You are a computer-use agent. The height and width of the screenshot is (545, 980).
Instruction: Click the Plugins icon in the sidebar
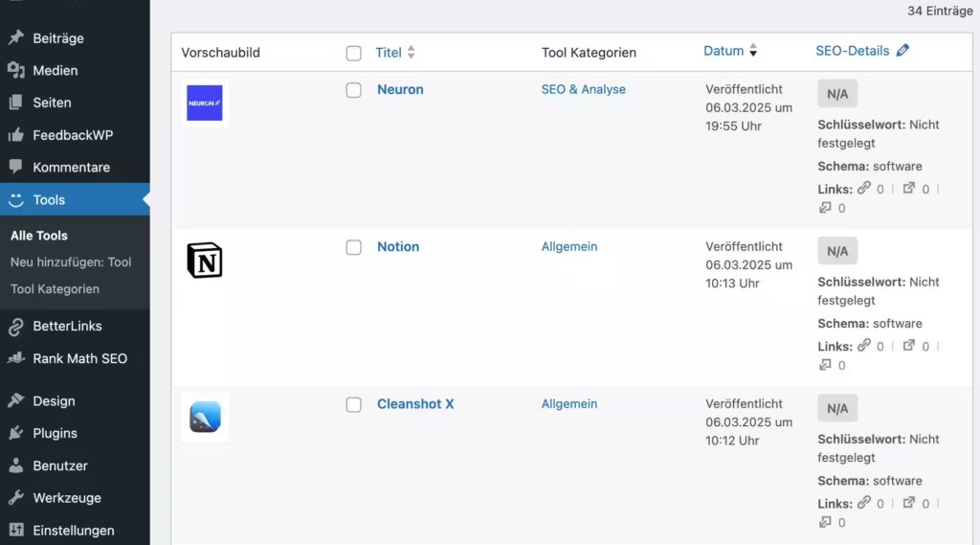click(16, 433)
